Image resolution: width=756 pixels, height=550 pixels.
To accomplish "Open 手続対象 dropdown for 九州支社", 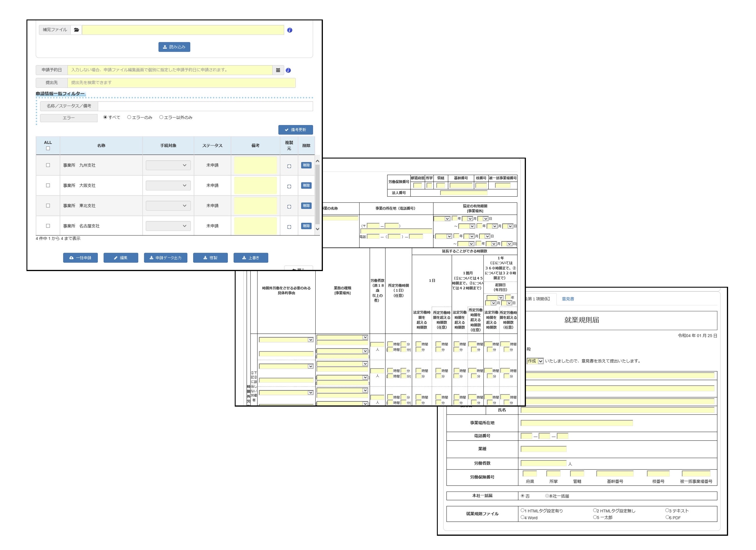I will (x=168, y=165).
